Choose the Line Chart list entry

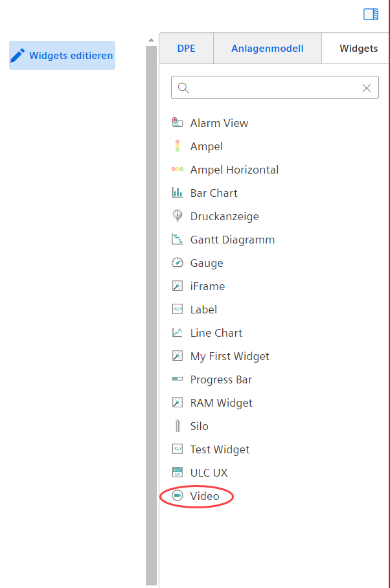[x=216, y=333]
